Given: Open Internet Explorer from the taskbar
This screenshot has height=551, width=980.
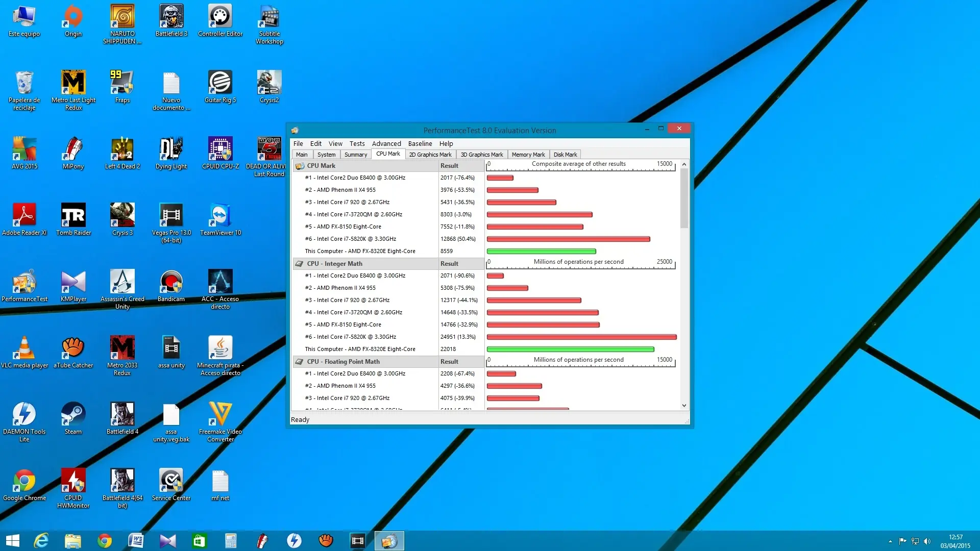Looking at the screenshot, I should (x=41, y=541).
